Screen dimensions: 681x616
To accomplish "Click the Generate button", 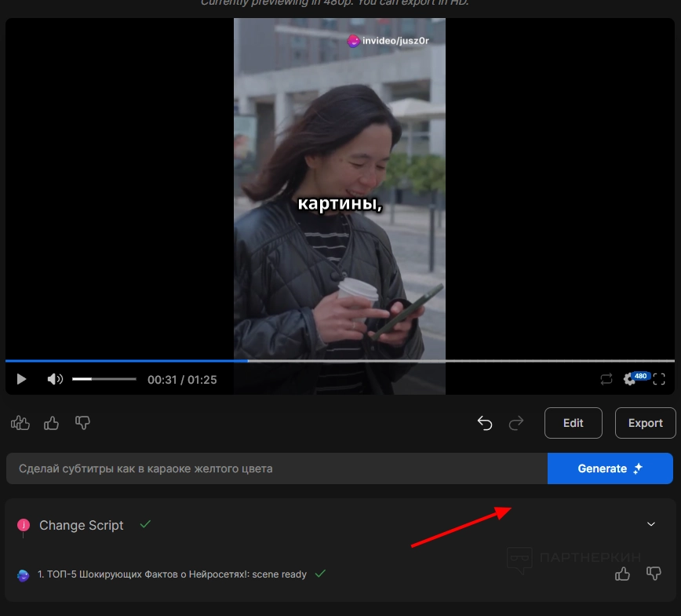I will tap(610, 468).
